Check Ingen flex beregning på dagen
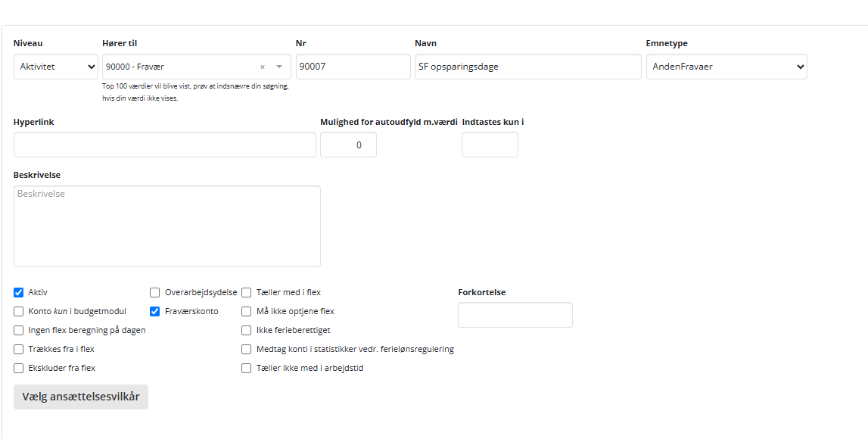The width and height of the screenshot is (868, 439). 18,330
